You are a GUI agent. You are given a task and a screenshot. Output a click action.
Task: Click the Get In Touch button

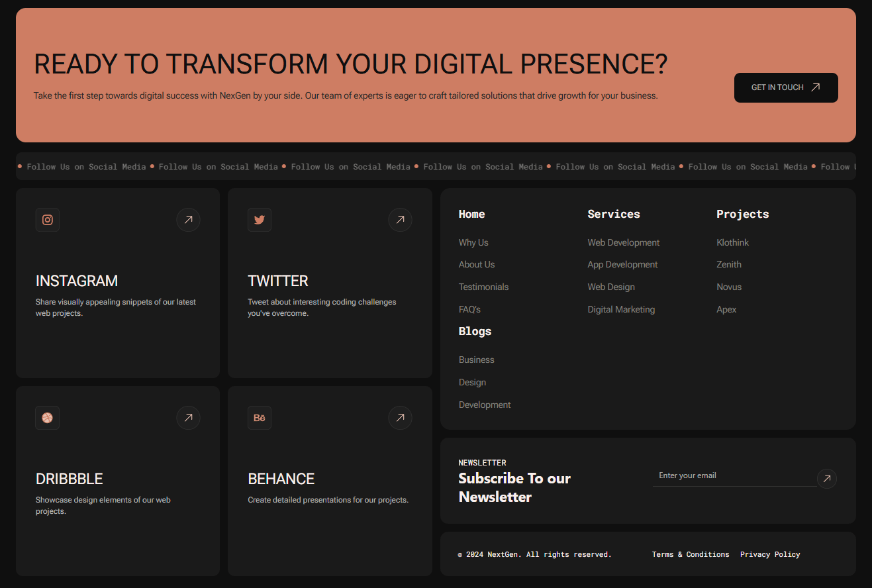[x=786, y=87]
